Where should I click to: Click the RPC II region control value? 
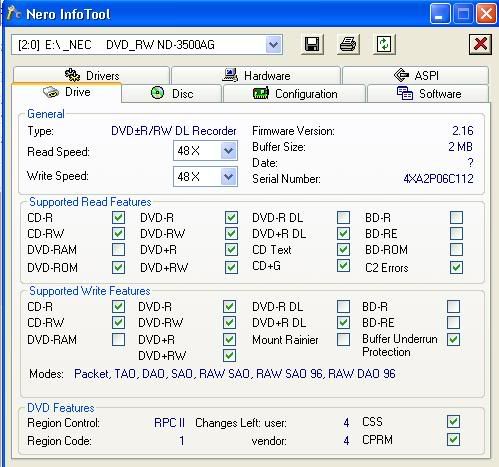click(169, 423)
